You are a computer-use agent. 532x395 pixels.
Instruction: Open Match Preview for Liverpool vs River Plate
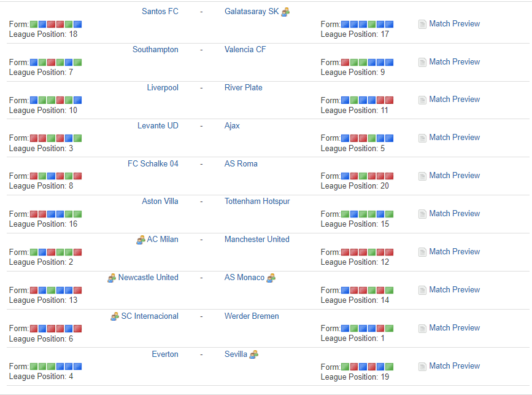[454, 100]
